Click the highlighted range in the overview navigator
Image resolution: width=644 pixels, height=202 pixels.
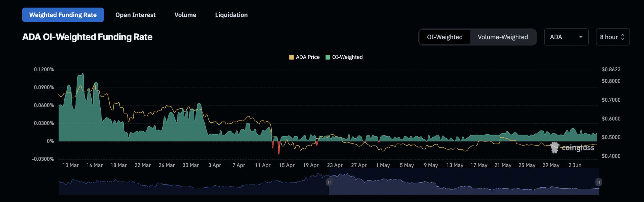coord(464,182)
